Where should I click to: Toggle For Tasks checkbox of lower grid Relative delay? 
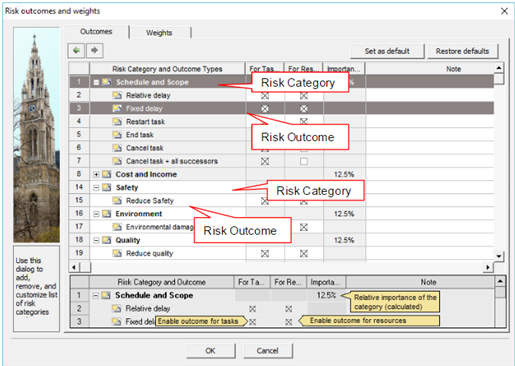click(x=252, y=309)
